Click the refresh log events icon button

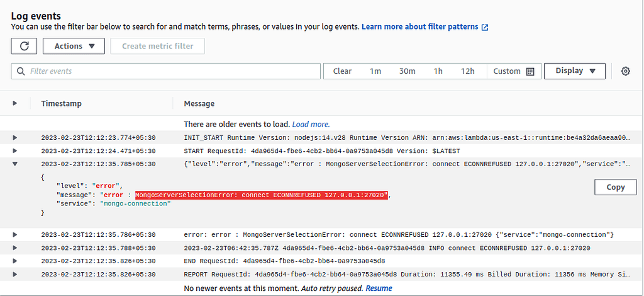pos(24,46)
